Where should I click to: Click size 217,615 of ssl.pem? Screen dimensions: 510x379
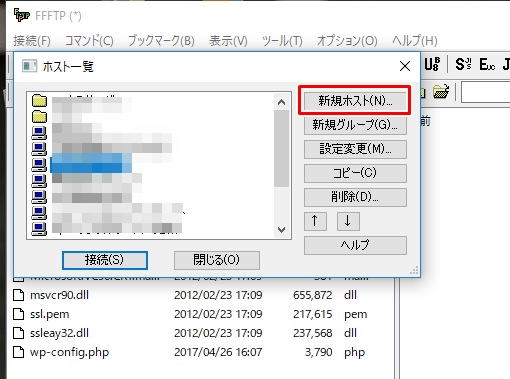click(x=313, y=314)
